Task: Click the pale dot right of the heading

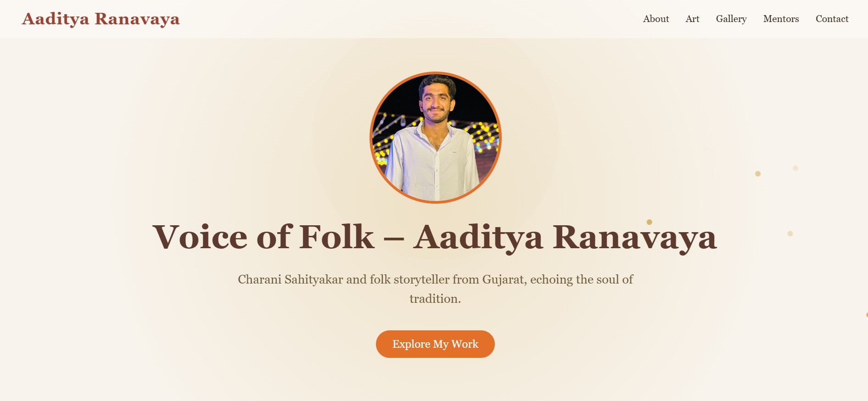Action: [x=790, y=234]
